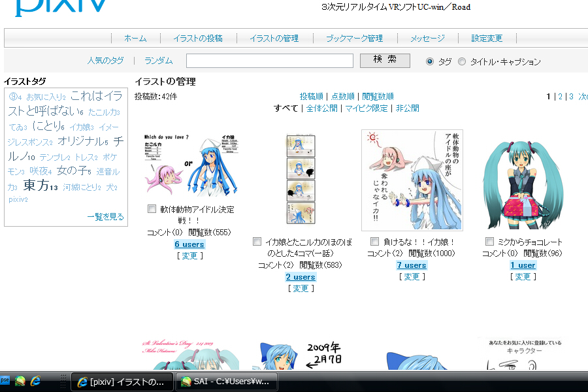Image resolution: width=588 pixels, height=392 pixels.
Task: Check the イカ娘とたこルカ 4コマ checkbox
Action: 257,241
